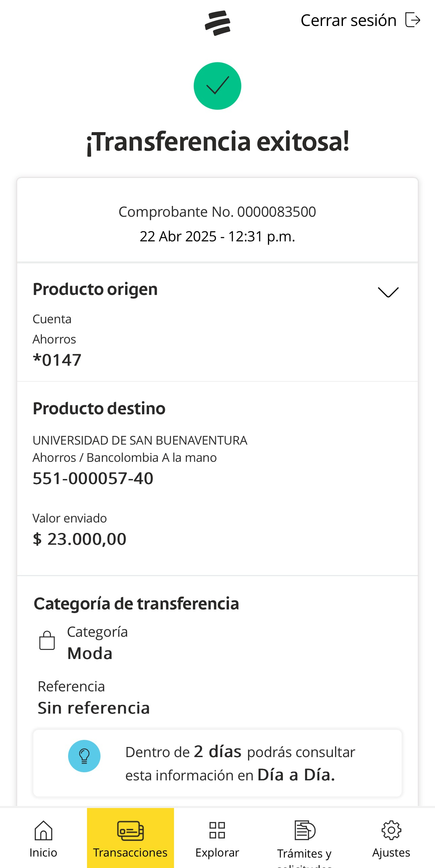
Task: Click the Inicio house icon
Action: [x=43, y=830]
